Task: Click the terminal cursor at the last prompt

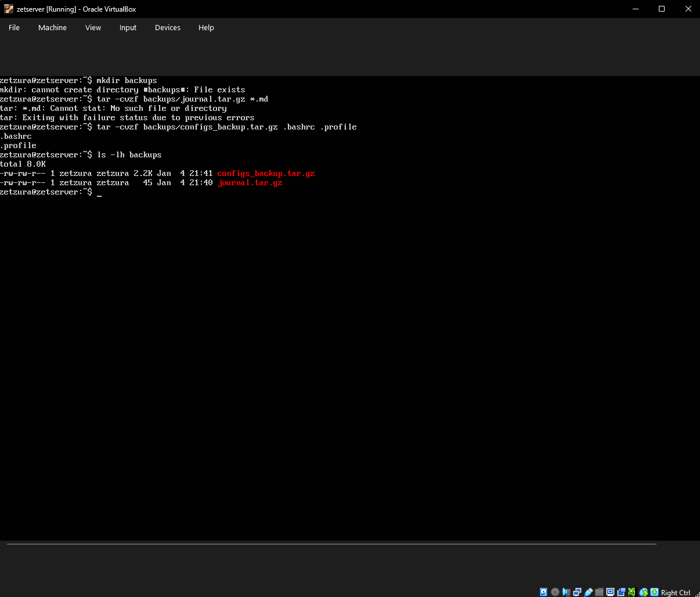Action: click(99, 193)
